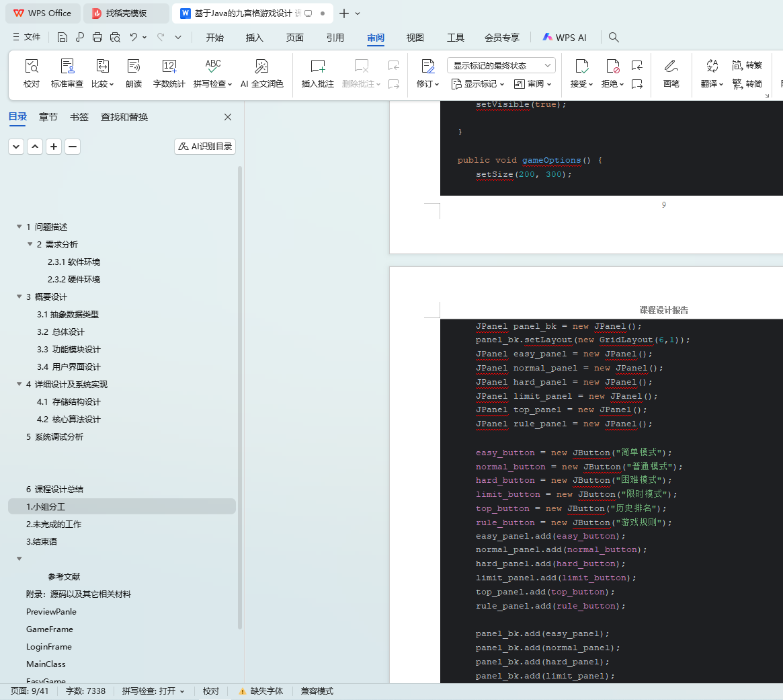
Task: Open WPS AI from the menu bar
Action: [565, 38]
